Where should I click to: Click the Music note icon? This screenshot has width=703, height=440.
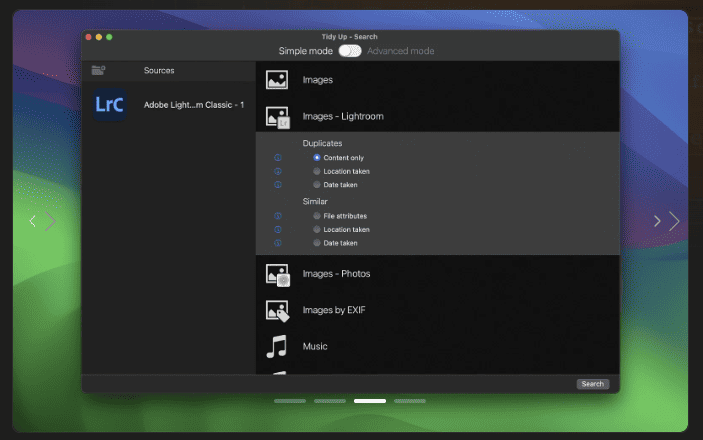coord(277,346)
